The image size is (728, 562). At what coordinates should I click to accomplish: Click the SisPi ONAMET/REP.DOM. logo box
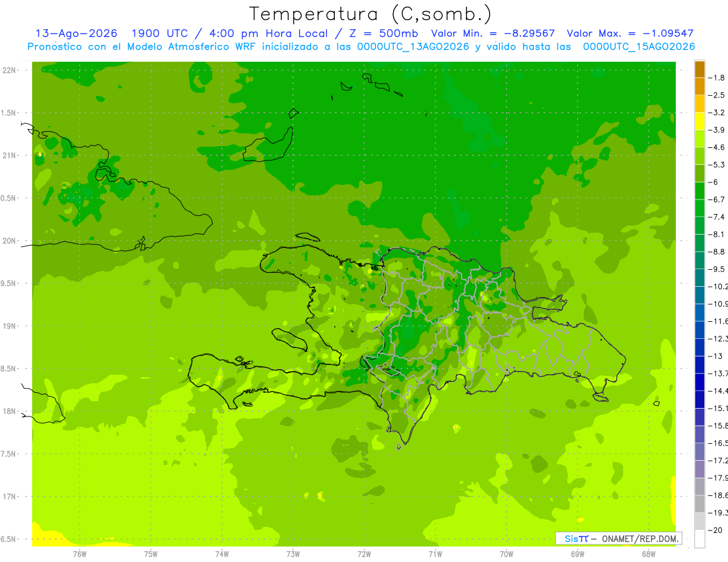[x=619, y=538]
